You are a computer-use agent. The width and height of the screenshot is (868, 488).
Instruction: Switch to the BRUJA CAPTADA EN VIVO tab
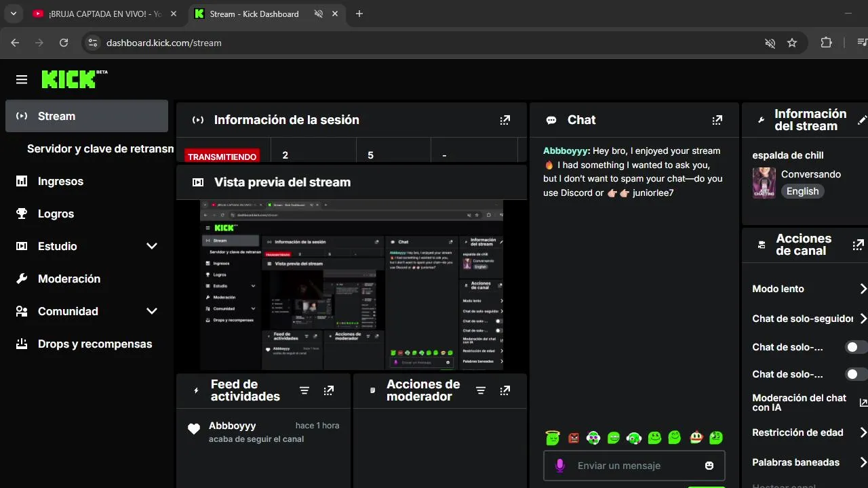[x=104, y=14]
